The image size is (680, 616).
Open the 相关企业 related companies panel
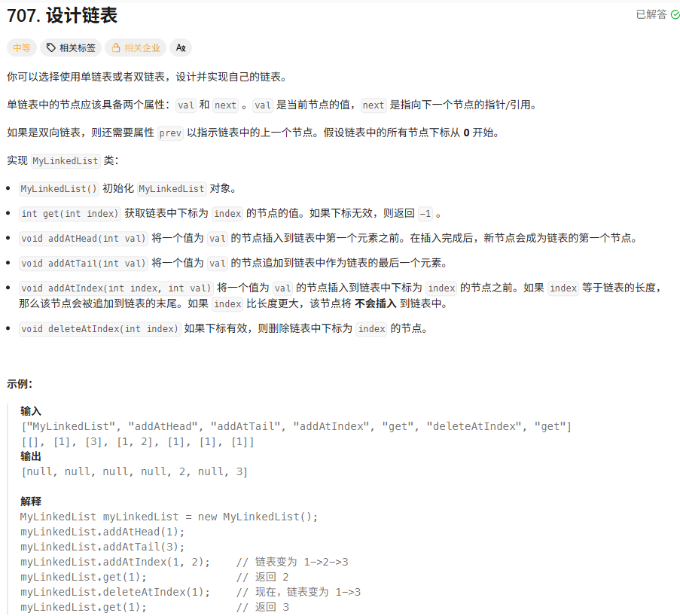136,47
